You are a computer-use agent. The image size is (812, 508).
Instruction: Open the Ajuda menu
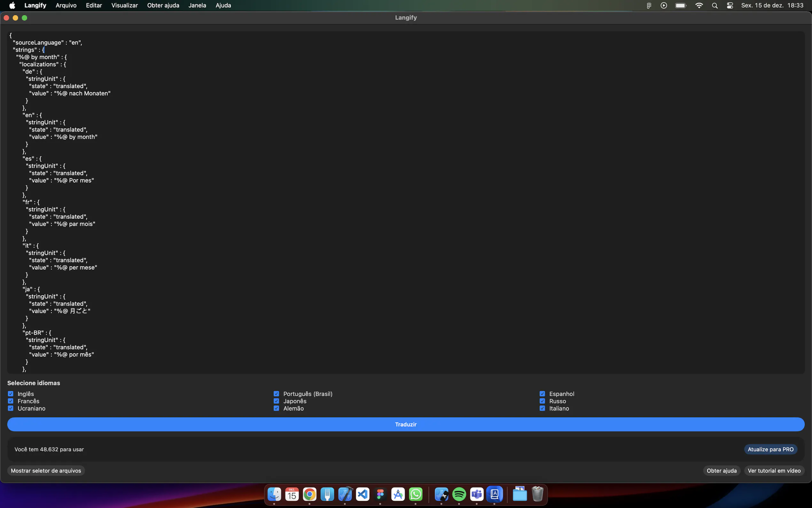[x=223, y=5]
